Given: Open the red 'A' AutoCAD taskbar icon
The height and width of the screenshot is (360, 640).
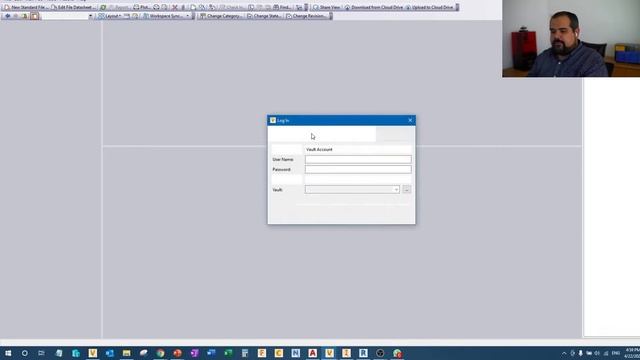Looking at the screenshot, I should click(x=313, y=353).
